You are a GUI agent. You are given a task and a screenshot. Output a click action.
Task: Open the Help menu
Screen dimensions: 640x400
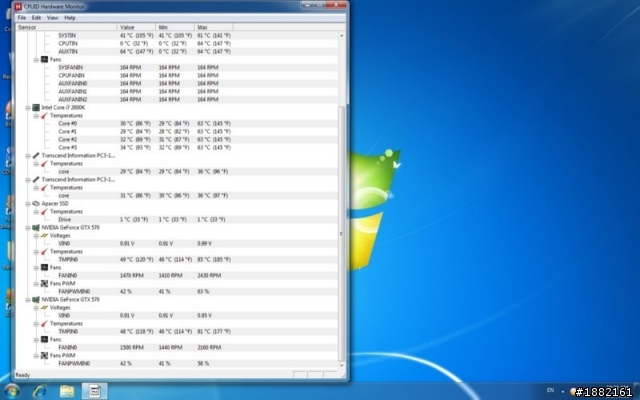(x=70, y=18)
